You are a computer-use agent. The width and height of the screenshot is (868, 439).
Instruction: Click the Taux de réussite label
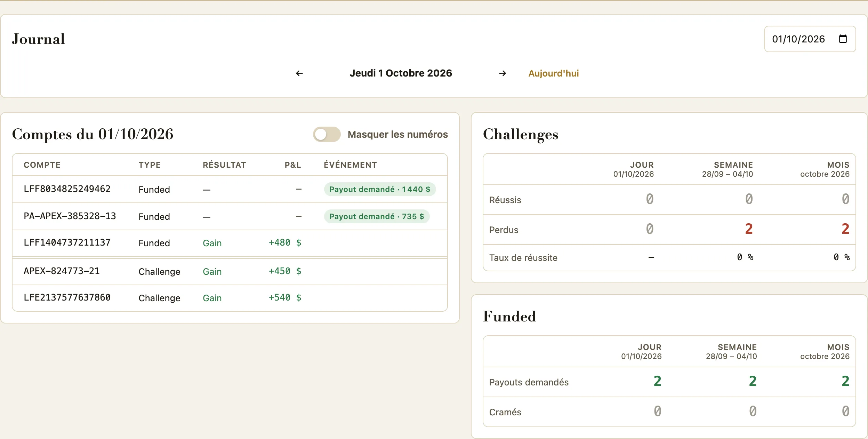click(523, 258)
